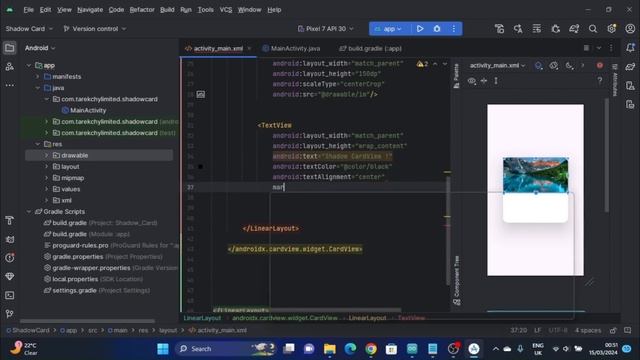Run the app with the play button
The image size is (640, 360).
(420, 29)
